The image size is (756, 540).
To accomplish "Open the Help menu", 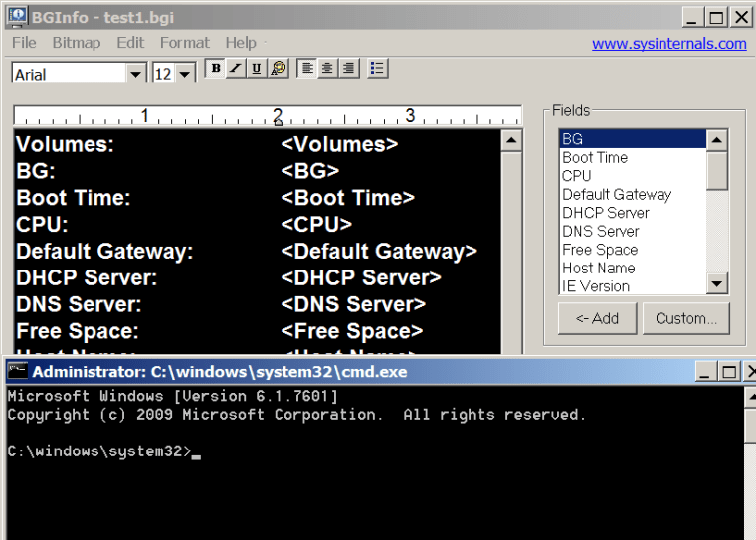I will tap(241, 43).
